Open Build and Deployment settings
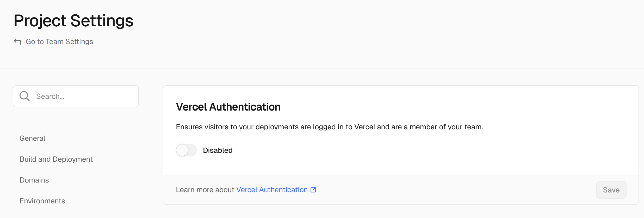This screenshot has width=644, height=218. click(56, 159)
